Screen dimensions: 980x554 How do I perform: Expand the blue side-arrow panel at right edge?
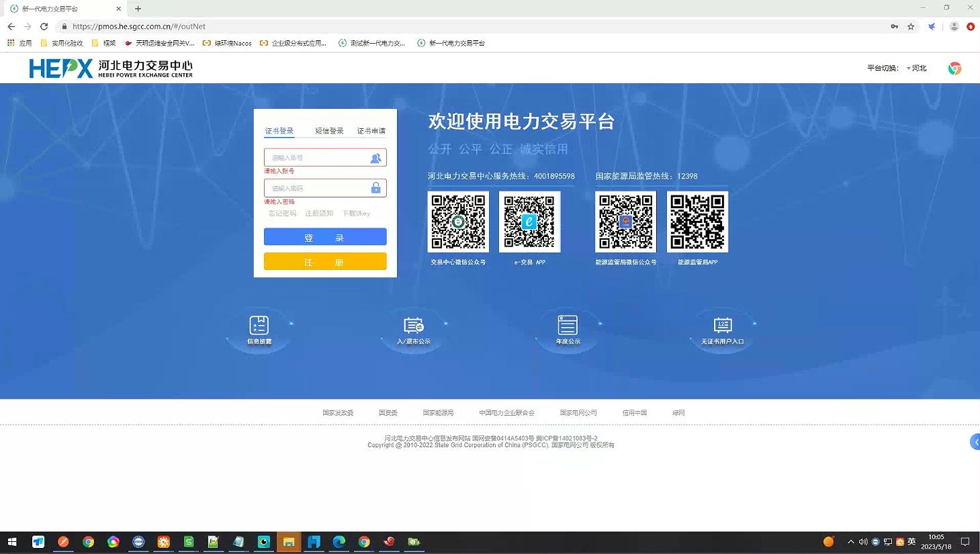pyautogui.click(x=975, y=442)
